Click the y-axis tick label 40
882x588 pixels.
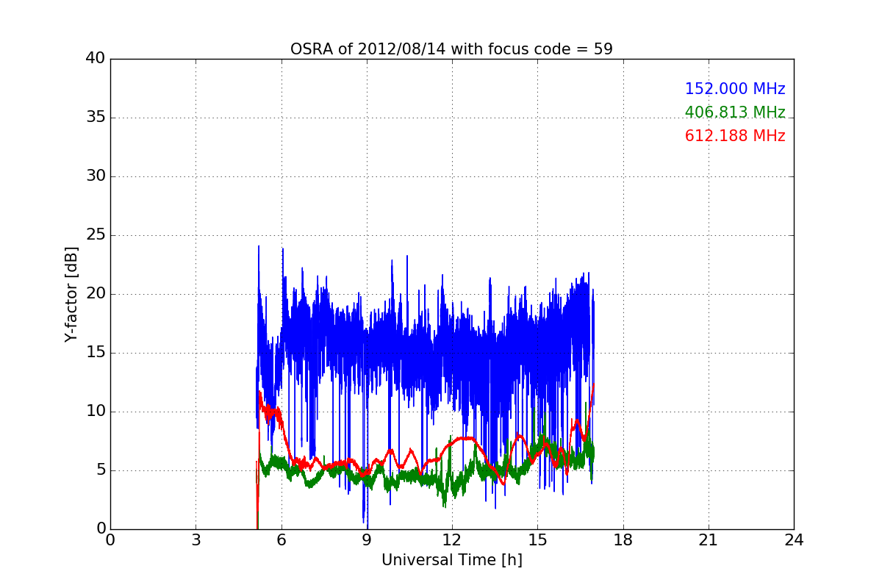[x=96, y=59]
